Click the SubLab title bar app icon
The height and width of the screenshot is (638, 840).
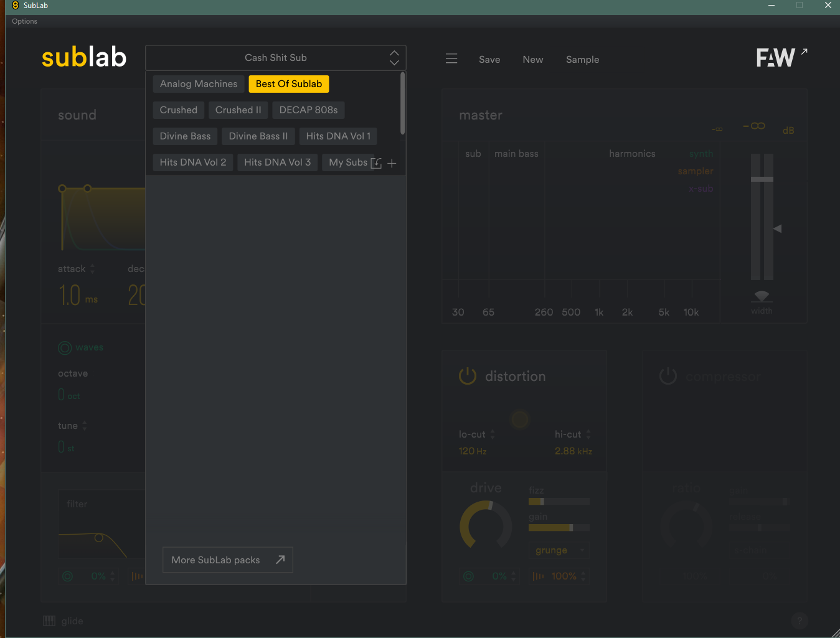(16, 6)
